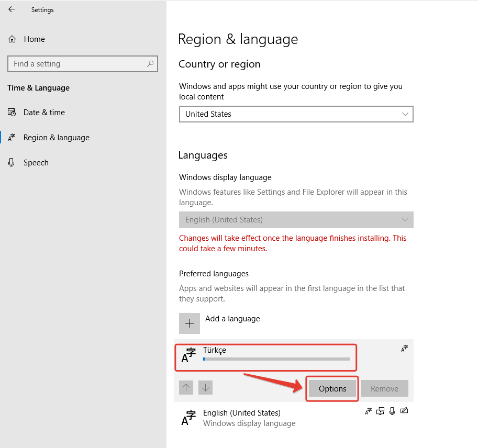This screenshot has height=448, width=478.
Task: Click the back arrow in Settings
Action: coord(12,9)
